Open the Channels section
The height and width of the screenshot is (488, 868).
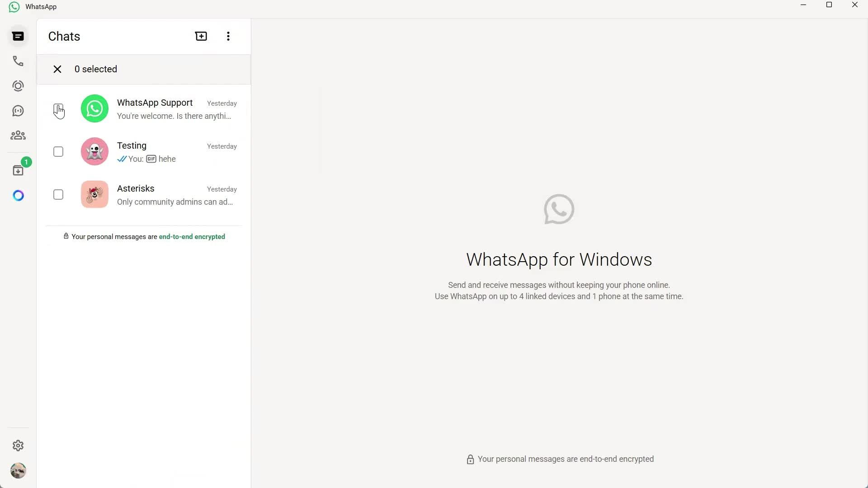(x=18, y=111)
